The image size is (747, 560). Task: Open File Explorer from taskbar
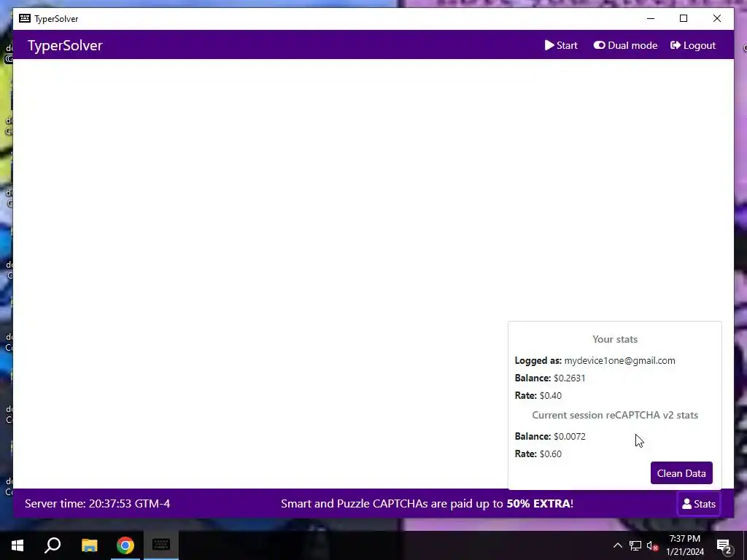coord(89,545)
